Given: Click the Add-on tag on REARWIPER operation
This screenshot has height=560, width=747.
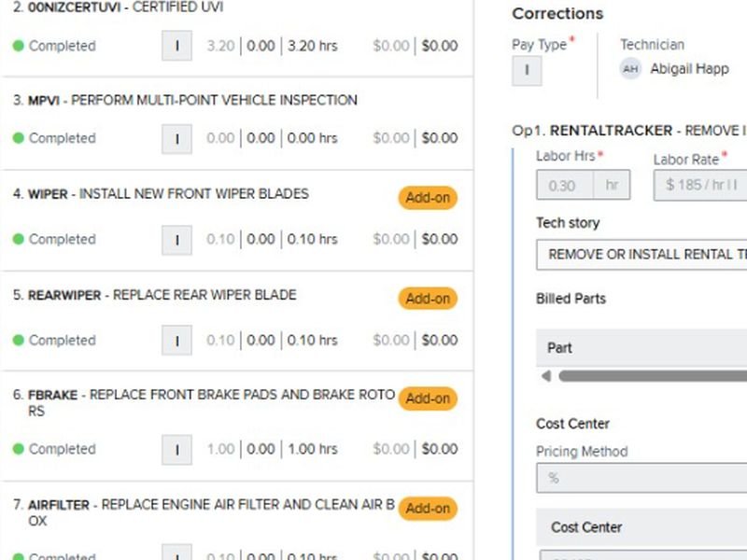Looking at the screenshot, I should pyautogui.click(x=428, y=299).
